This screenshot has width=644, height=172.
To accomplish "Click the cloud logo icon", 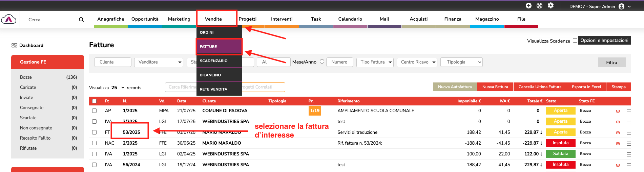I will click(9, 19).
